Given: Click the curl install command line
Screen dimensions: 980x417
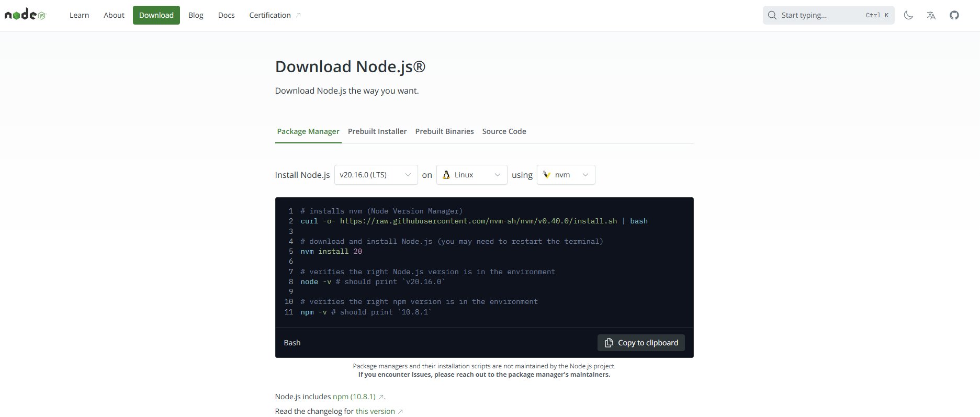Looking at the screenshot, I should (474, 221).
